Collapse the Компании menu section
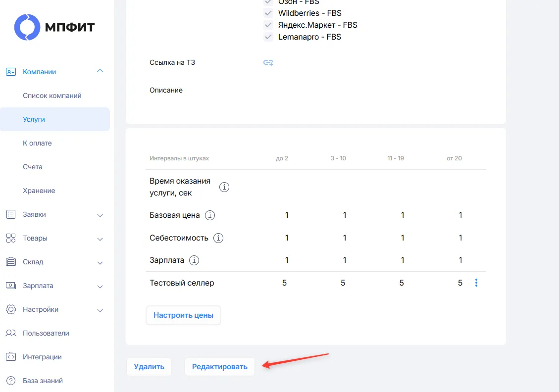The height and width of the screenshot is (392, 559). coord(100,71)
